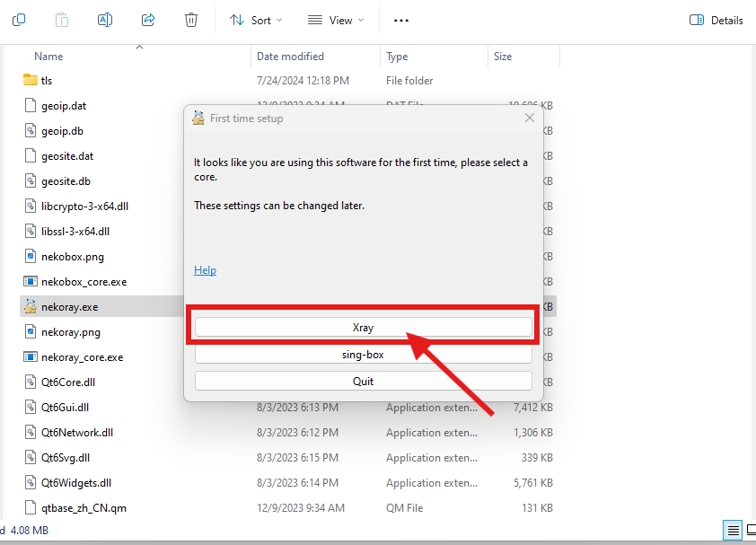Click the 12/9/2023 9:34 AM date for qtbase_zh_CN.qm
The image size is (756, 545).
coord(301,508)
